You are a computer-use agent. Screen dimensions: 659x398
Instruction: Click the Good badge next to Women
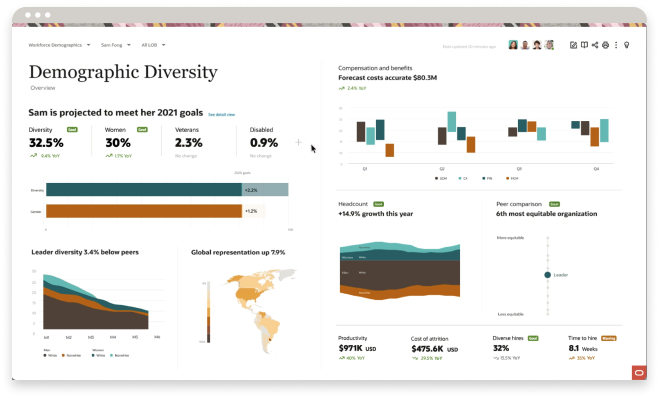pyautogui.click(x=142, y=129)
